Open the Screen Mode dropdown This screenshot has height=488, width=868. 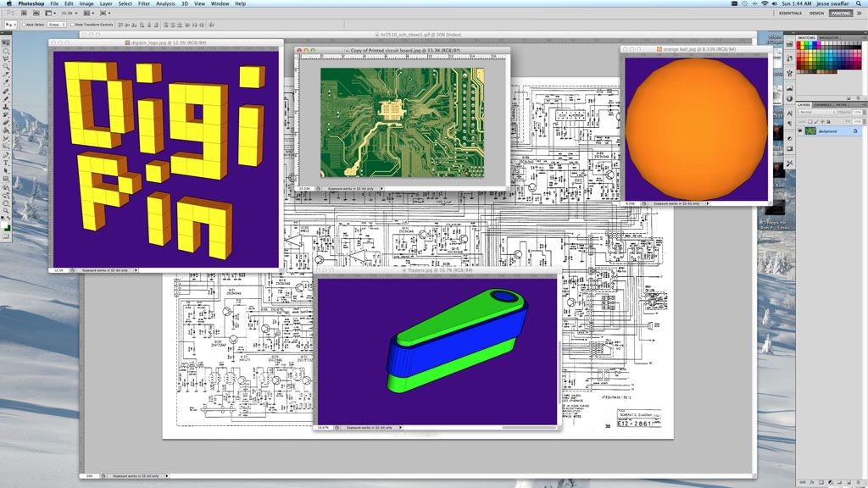tap(104, 13)
